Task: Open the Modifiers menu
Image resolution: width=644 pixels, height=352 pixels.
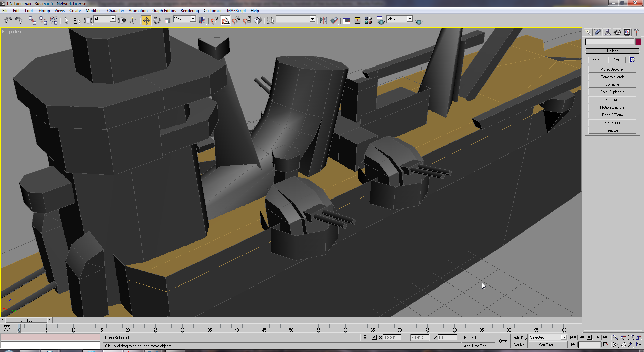Action: click(94, 11)
